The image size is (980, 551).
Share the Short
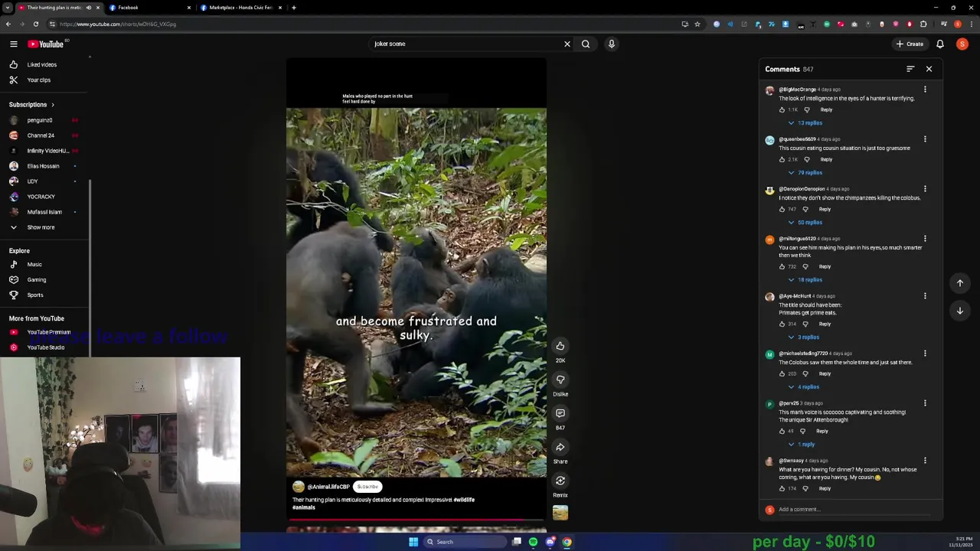point(560,447)
